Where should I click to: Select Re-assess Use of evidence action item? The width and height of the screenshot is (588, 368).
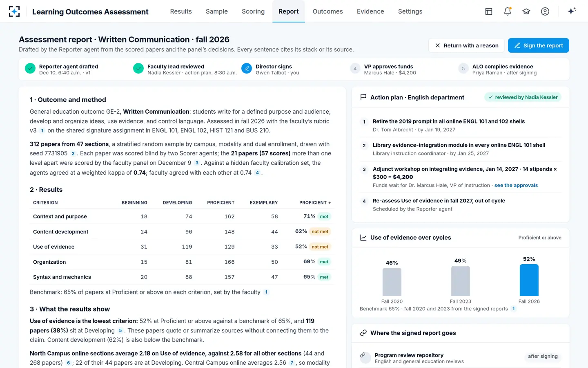(461, 205)
